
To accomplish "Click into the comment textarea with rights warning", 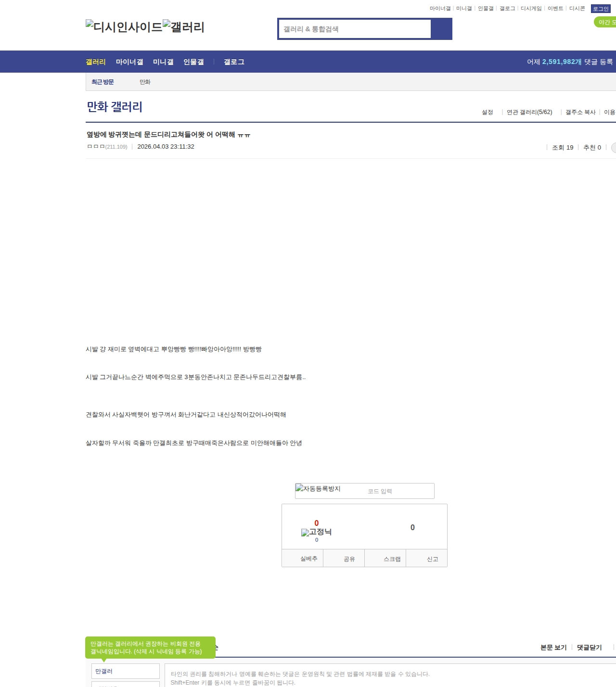I will [x=390, y=675].
